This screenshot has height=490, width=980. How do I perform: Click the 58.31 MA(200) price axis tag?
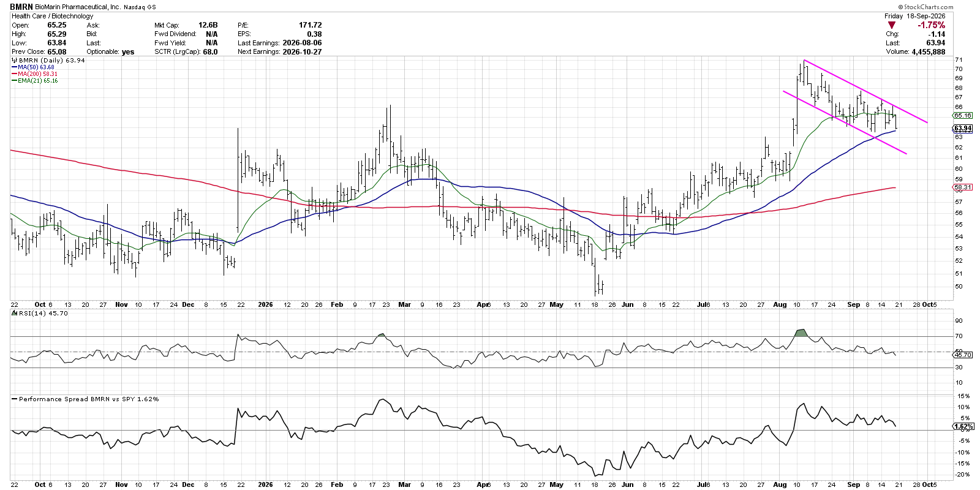point(963,187)
